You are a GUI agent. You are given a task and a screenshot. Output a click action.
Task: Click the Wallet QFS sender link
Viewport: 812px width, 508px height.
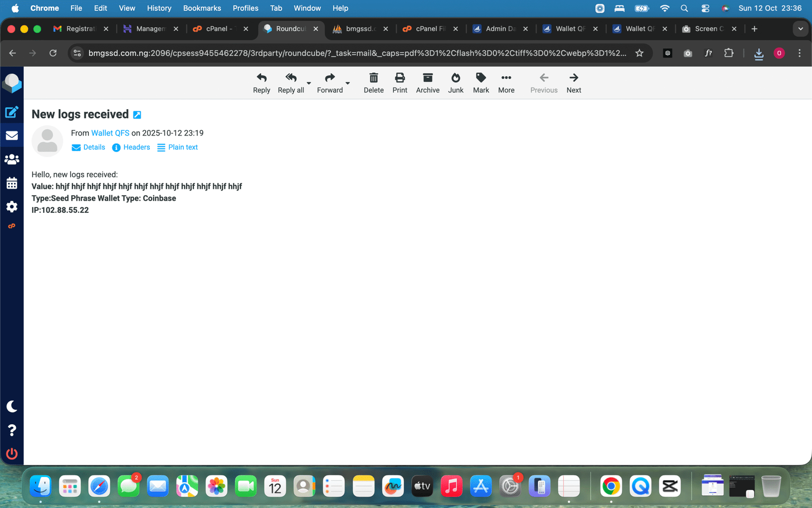(110, 133)
